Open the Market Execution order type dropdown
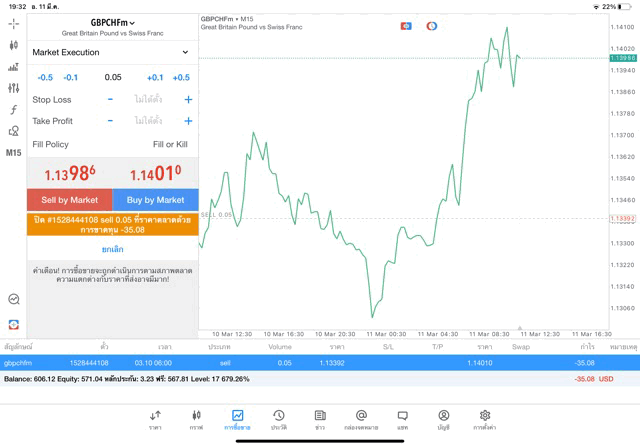 [111, 52]
